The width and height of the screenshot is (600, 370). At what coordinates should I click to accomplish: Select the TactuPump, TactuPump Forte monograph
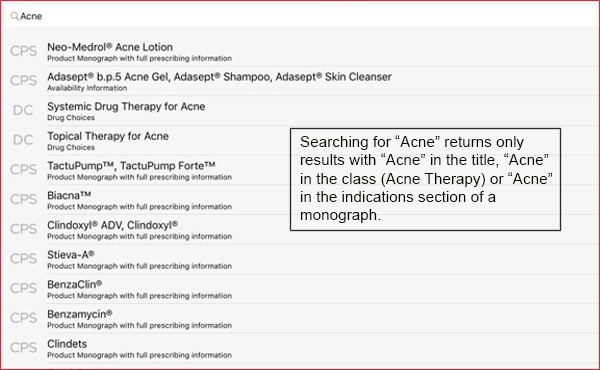point(148,170)
